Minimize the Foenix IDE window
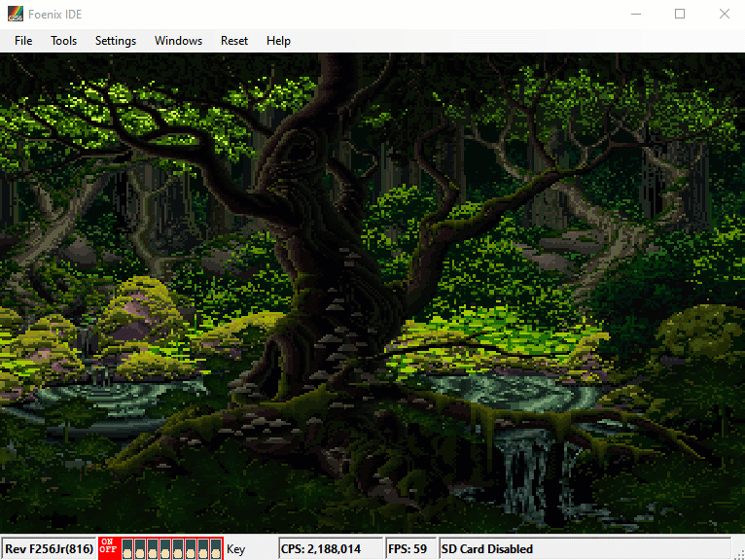The height and width of the screenshot is (560, 745). click(636, 14)
